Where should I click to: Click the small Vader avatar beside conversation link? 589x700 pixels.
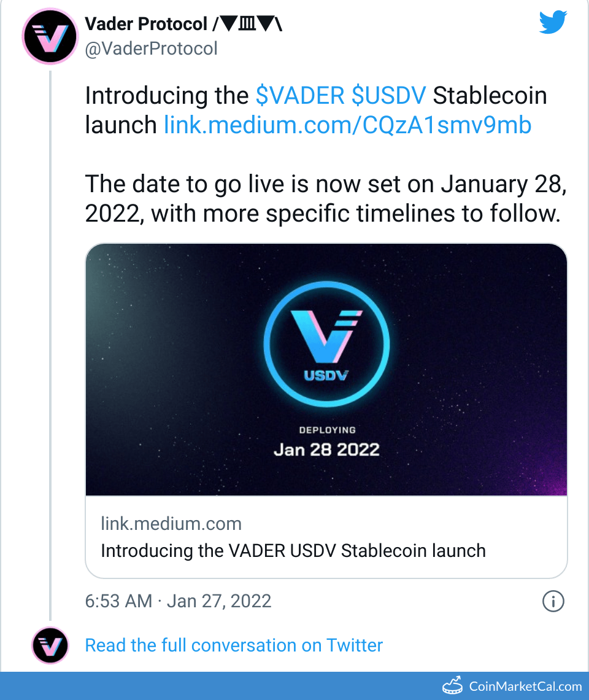coord(49,645)
